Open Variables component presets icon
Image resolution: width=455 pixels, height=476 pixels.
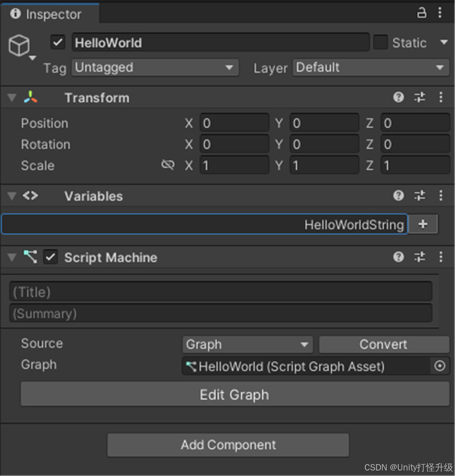coord(420,195)
